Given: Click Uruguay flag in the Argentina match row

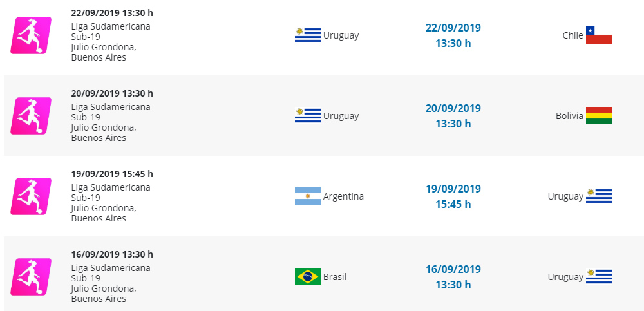Looking at the screenshot, I should [x=598, y=196].
